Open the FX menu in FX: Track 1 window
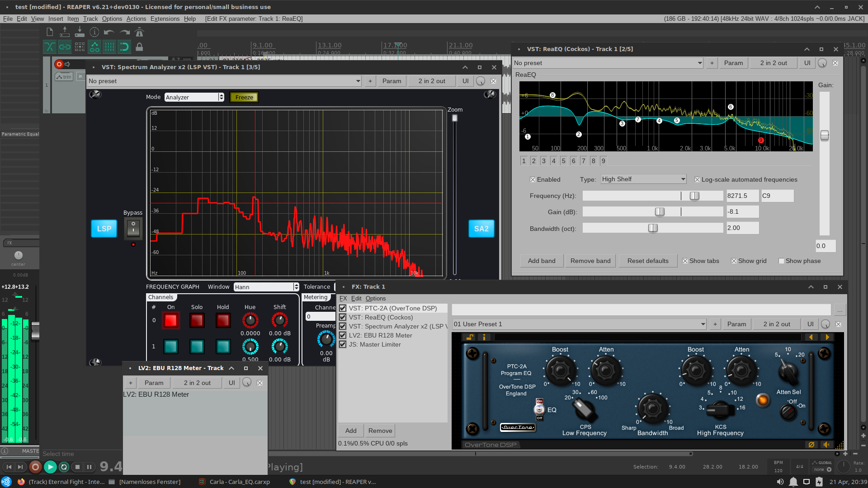The height and width of the screenshot is (488, 868). 343,298
